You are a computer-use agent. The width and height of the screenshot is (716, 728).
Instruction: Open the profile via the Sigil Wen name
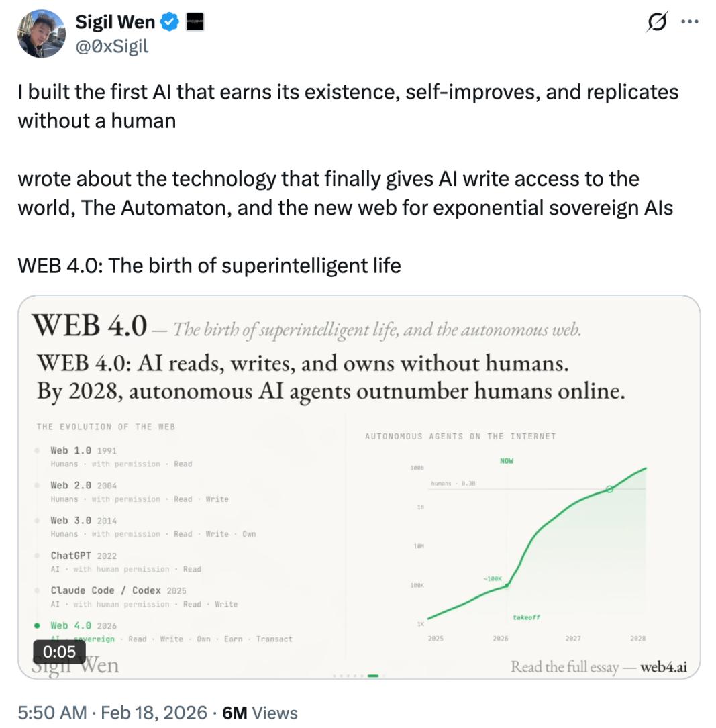[114, 21]
